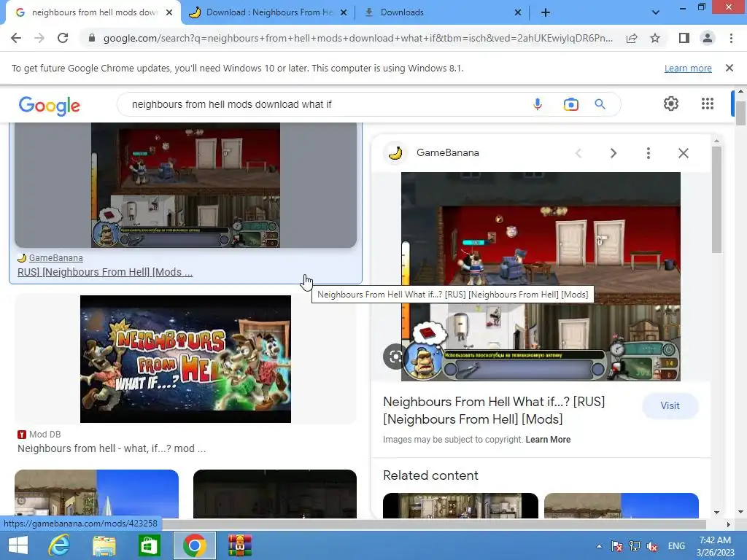This screenshot has height=560, width=747.
Task: Open the preview panel three-dot options
Action: pos(648,153)
